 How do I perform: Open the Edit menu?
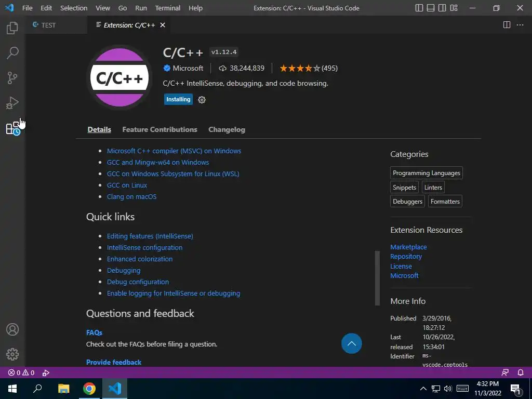(46, 8)
